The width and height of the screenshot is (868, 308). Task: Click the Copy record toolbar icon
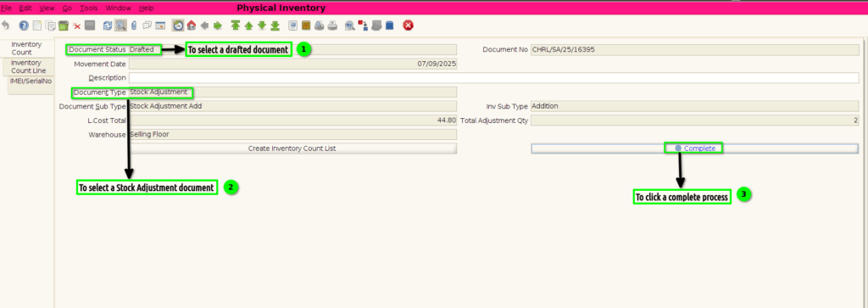pos(50,25)
